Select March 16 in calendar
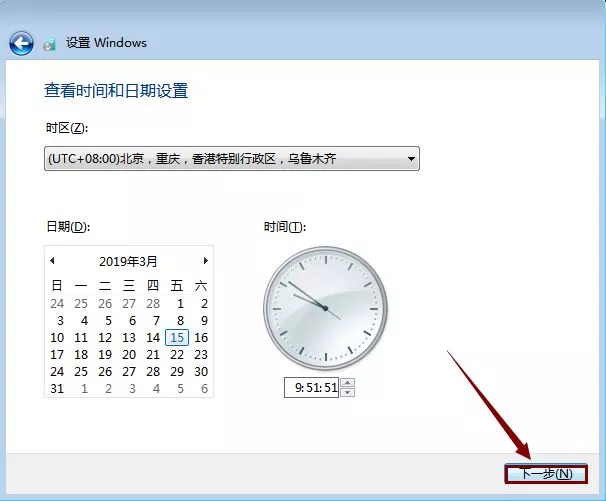 pos(201,337)
